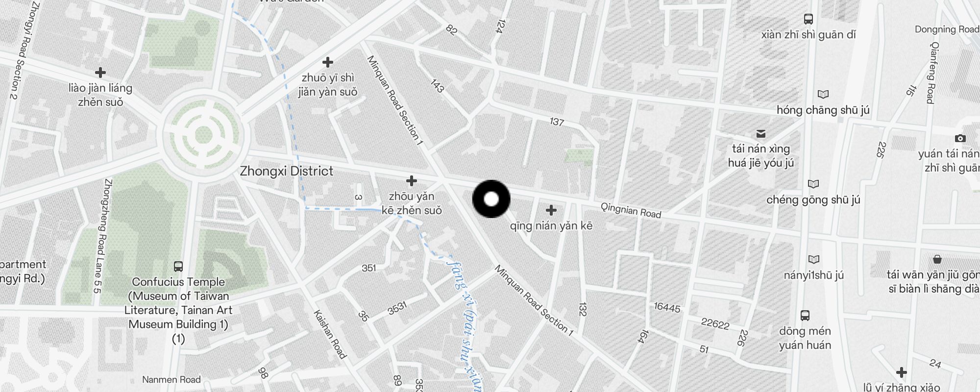Screen dimensions: 980x392
Task: Select the cross icon above zhuō yī shì jiǎn yàn suǒ
Action: (x=328, y=62)
